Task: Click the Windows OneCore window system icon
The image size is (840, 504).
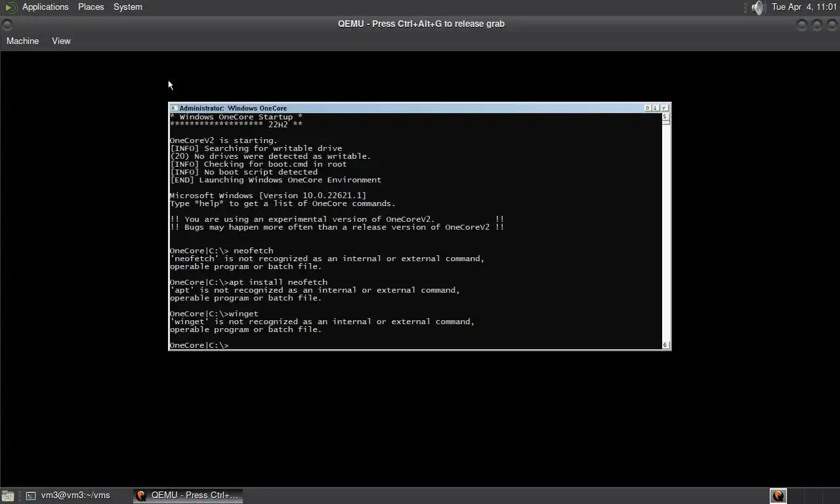Action: [x=174, y=108]
